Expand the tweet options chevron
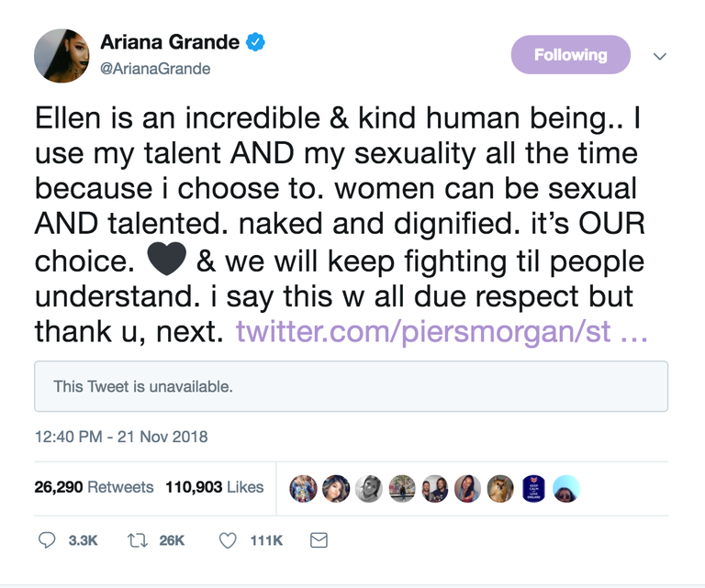Viewport: 705px width, 588px height. 660,56
